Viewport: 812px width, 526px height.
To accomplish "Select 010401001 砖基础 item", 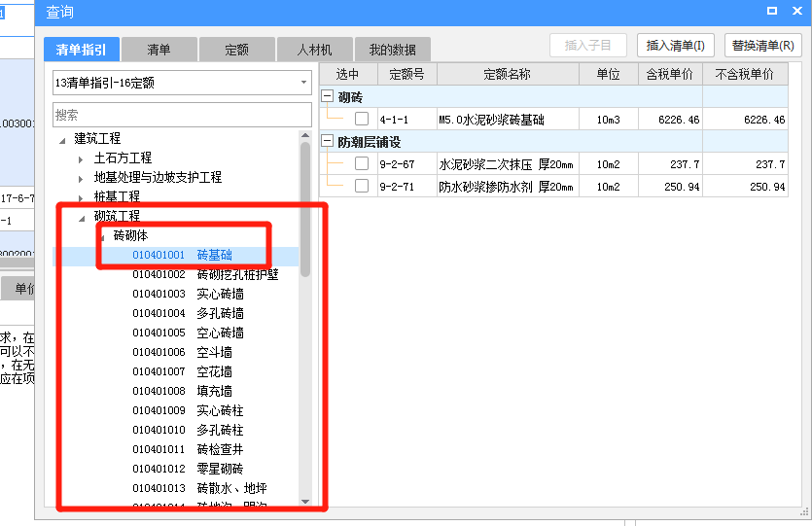I will (182, 256).
